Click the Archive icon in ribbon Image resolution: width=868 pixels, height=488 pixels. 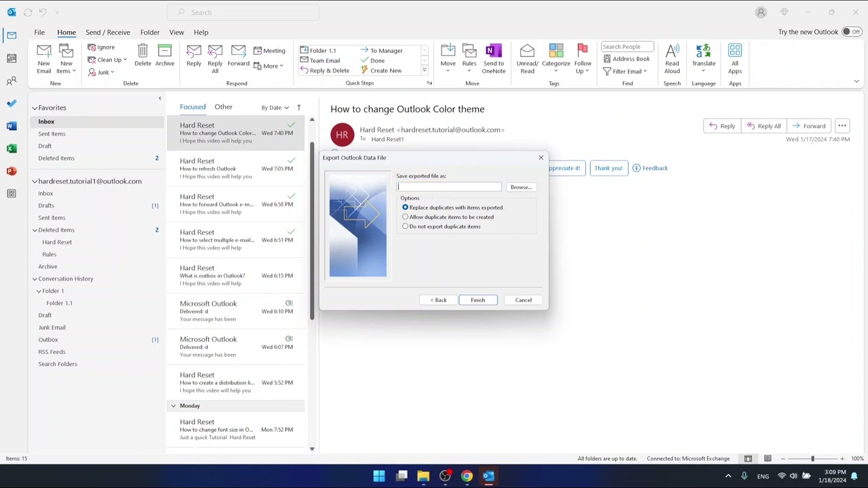coord(165,52)
